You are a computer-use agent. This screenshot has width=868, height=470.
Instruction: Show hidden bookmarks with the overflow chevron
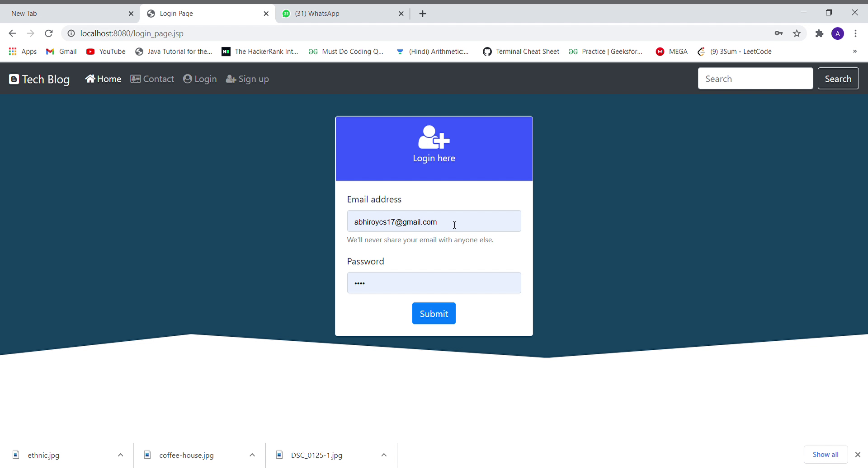pos(855,52)
